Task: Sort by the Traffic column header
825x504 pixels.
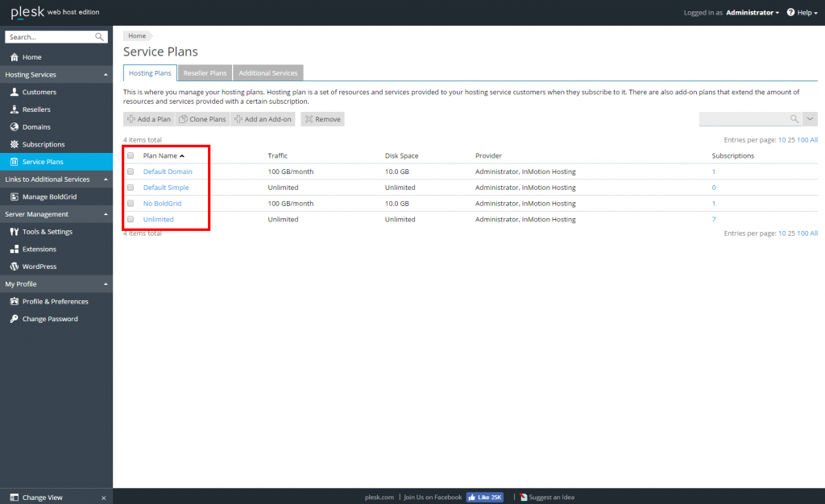Action: point(277,155)
